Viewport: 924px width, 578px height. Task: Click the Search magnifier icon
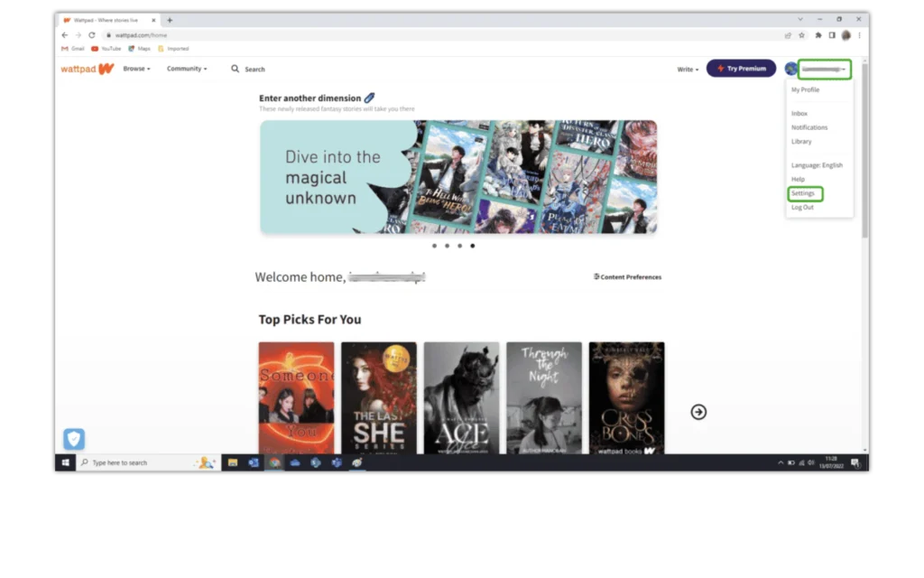236,69
